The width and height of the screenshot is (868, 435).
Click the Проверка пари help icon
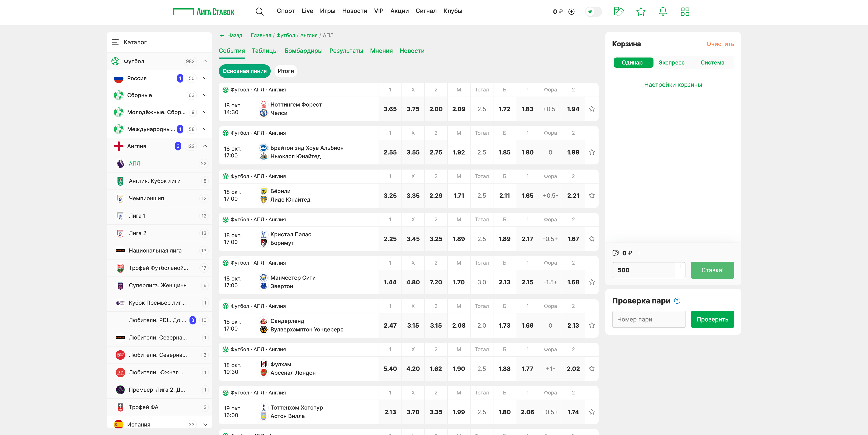677,301
